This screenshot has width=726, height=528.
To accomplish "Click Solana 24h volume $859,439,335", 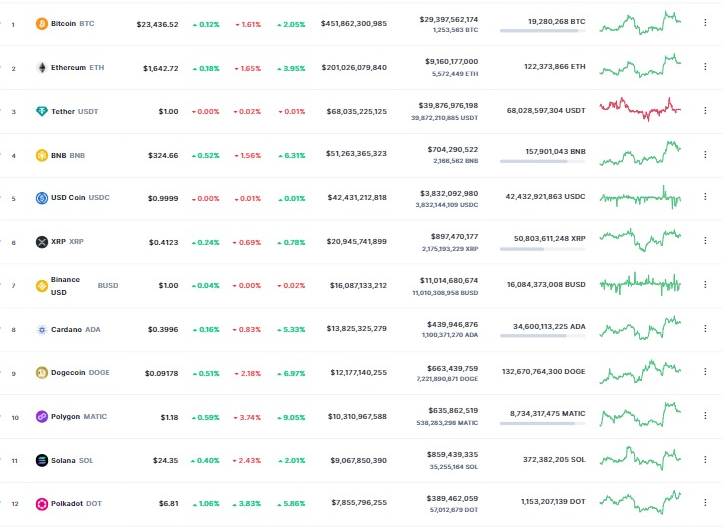I will tap(452, 455).
